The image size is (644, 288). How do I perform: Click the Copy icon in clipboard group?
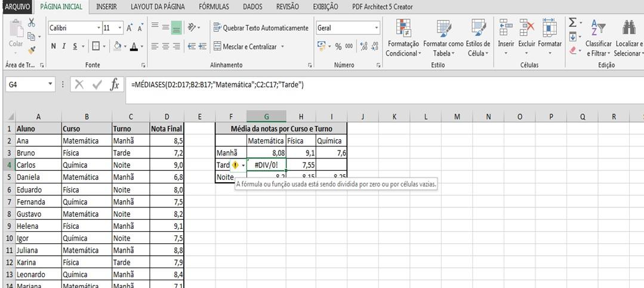click(32, 36)
